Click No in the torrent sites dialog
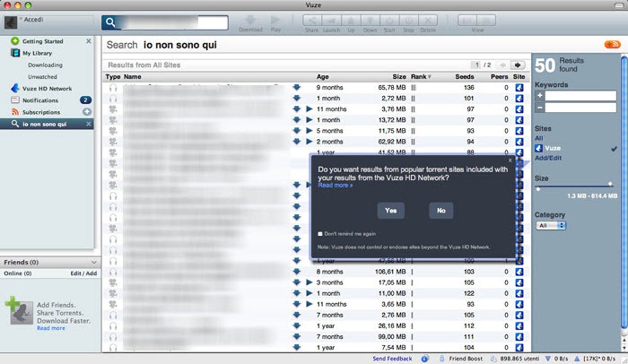Image resolution: width=628 pixels, height=364 pixels. pyautogui.click(x=441, y=210)
